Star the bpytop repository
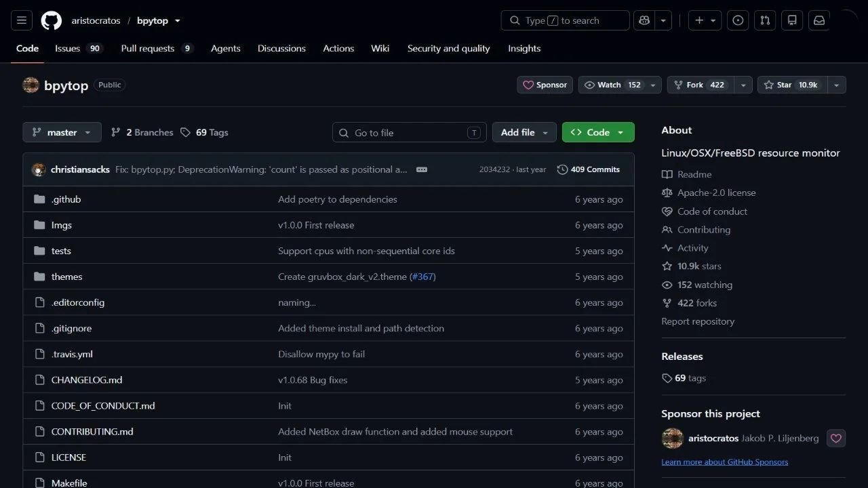This screenshot has width=868, height=488. coord(792,85)
